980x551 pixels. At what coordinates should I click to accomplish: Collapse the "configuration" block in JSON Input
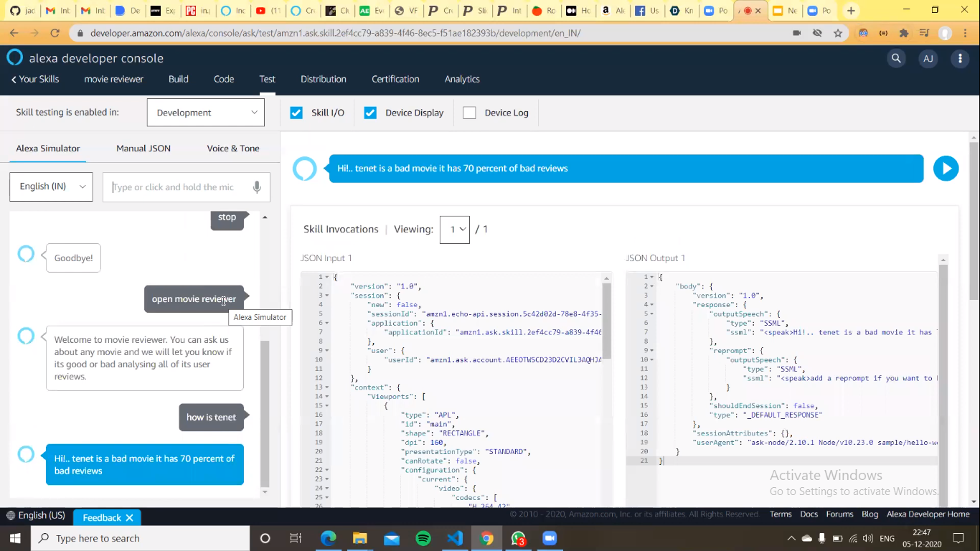[x=327, y=470]
